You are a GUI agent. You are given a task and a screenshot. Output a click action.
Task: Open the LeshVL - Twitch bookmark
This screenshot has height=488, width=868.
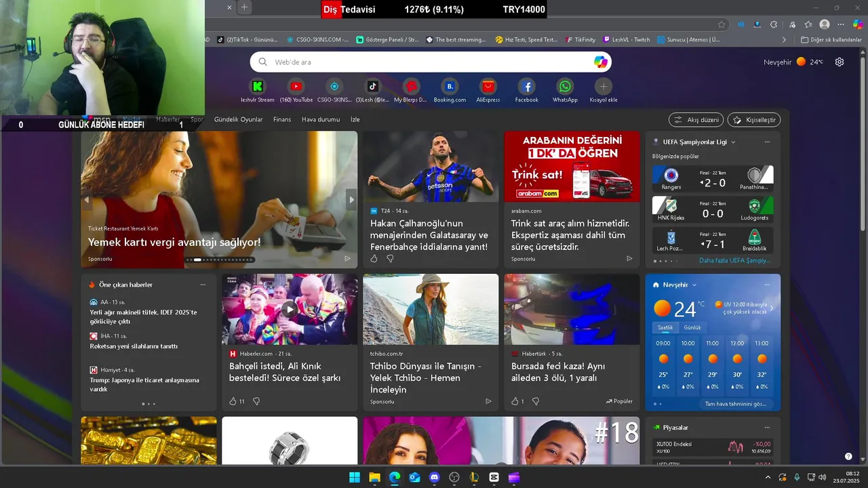pos(627,39)
